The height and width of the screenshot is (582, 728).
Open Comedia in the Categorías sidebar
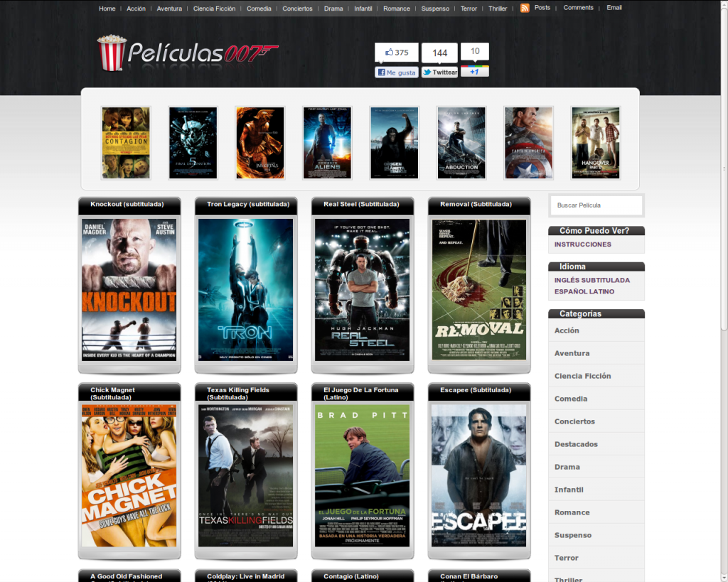(571, 399)
